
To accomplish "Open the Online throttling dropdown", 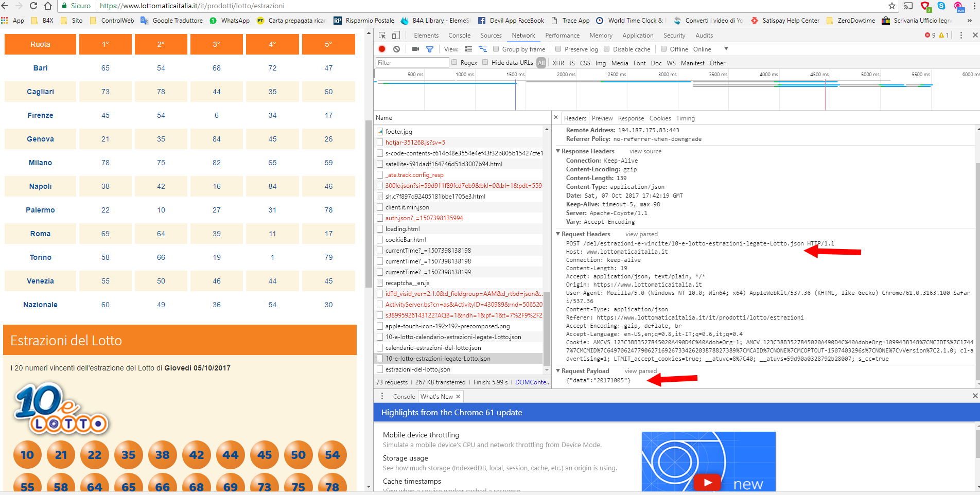I will tap(711, 49).
